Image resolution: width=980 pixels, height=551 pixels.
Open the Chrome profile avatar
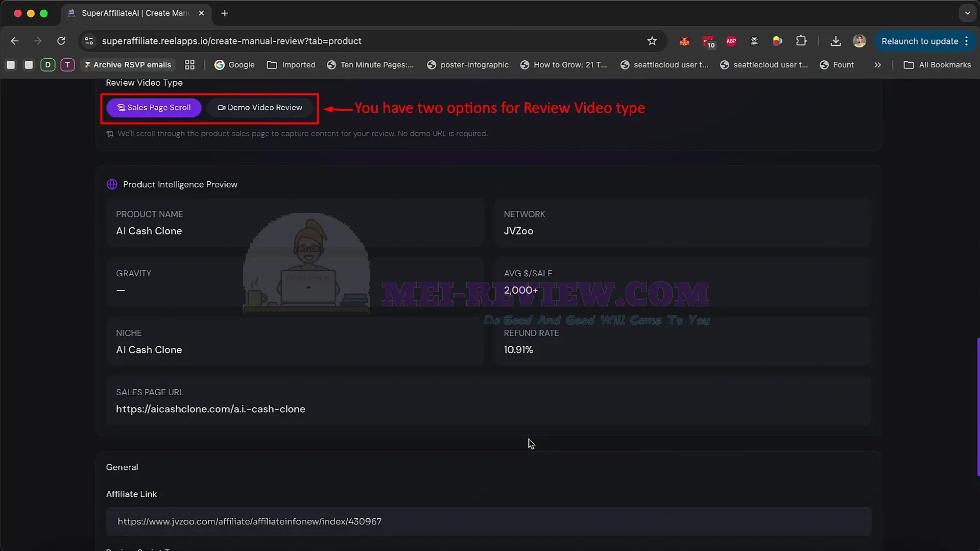pyautogui.click(x=859, y=41)
